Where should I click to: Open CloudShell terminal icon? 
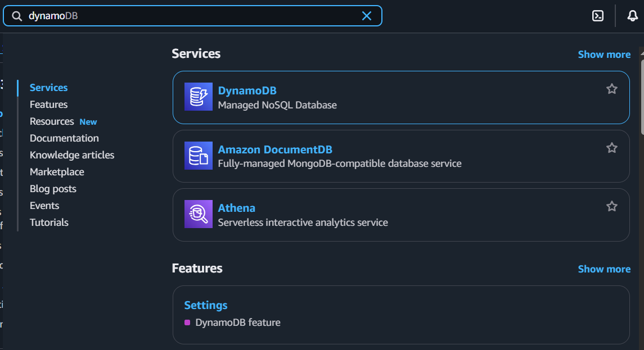[597, 16]
